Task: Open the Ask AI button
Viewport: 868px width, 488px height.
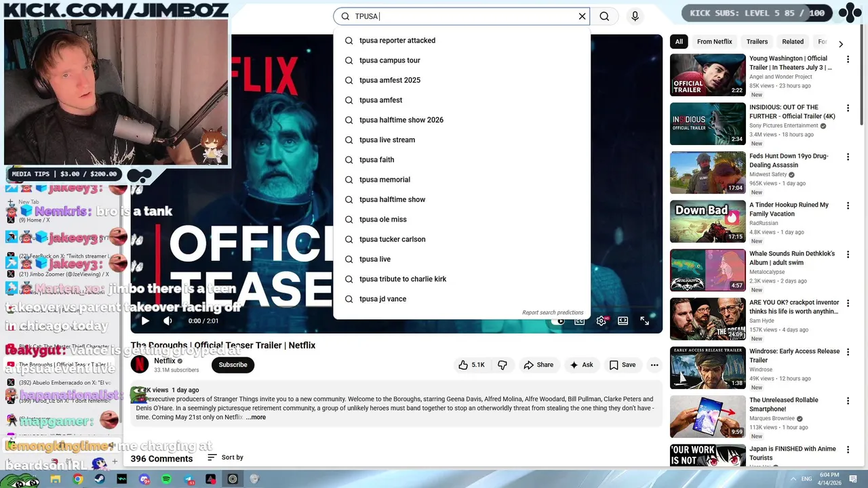Action: click(x=581, y=365)
